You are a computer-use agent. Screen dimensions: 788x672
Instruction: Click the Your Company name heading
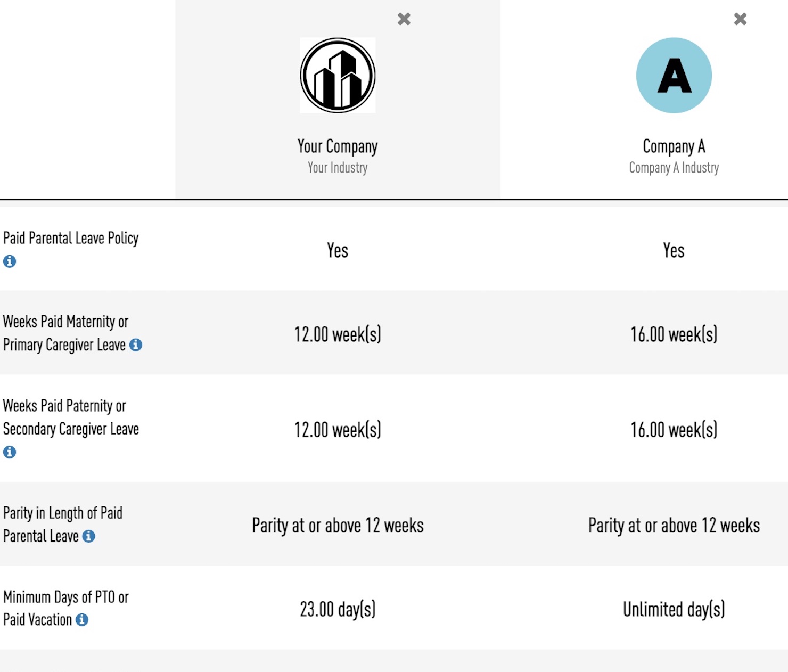[x=338, y=146]
